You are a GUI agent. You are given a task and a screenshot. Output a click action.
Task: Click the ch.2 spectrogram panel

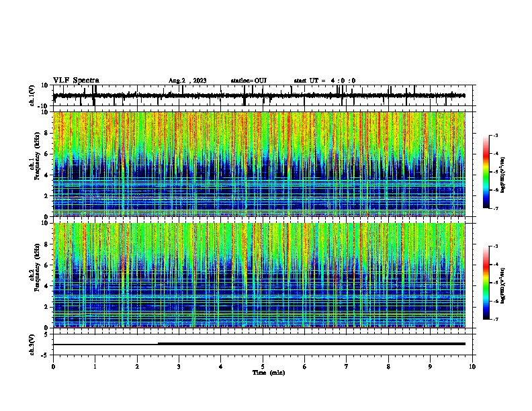(x=259, y=275)
